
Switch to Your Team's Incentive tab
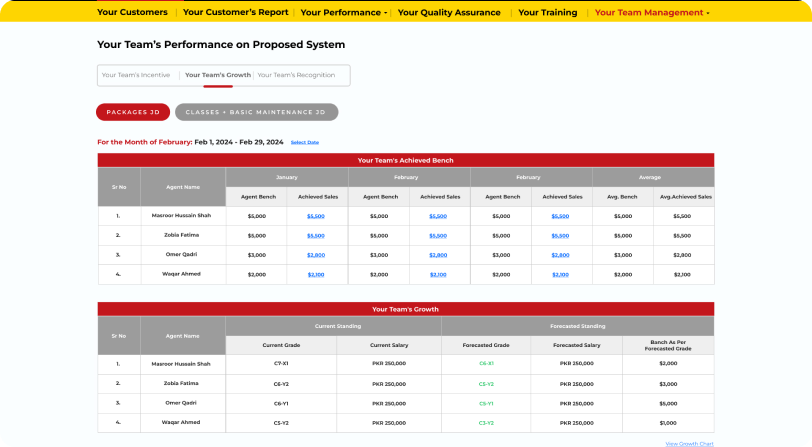click(x=136, y=75)
